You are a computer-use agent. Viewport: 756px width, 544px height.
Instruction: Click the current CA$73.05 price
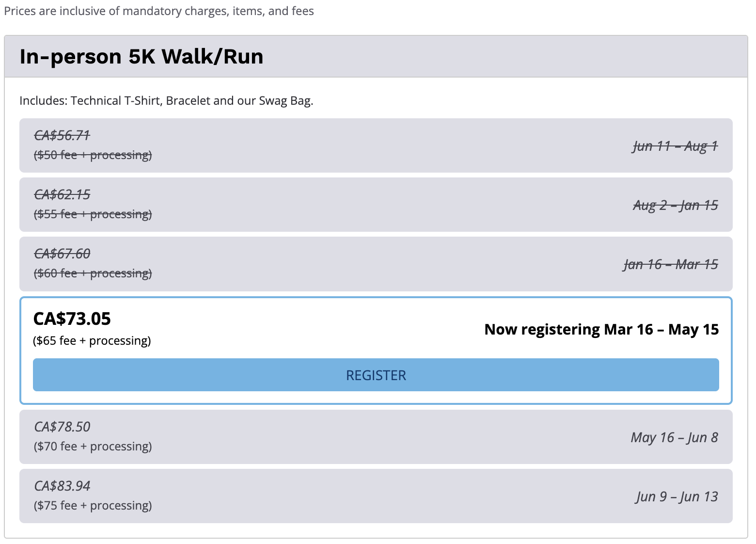pyautogui.click(x=72, y=319)
